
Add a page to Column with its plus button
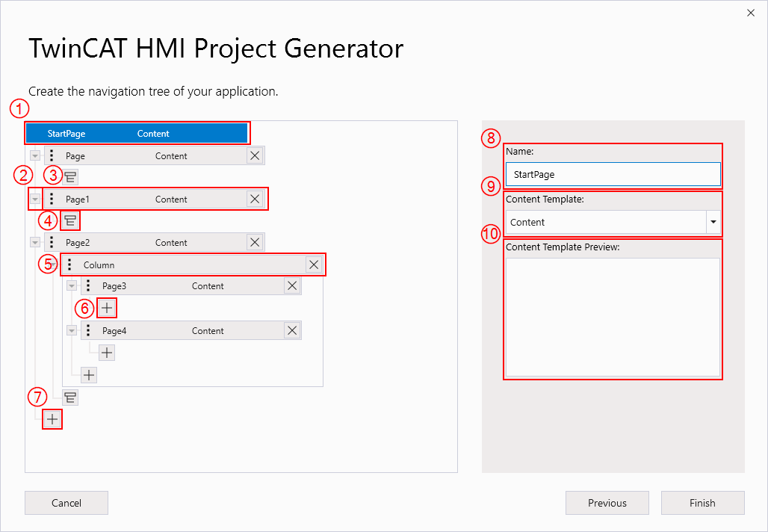pos(89,375)
